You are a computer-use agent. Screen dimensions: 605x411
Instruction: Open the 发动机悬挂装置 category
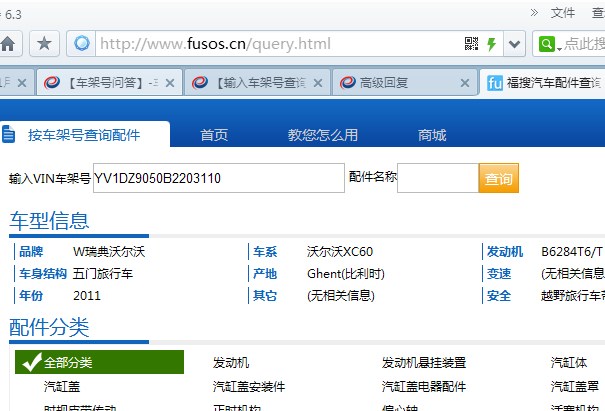pyautogui.click(x=424, y=363)
